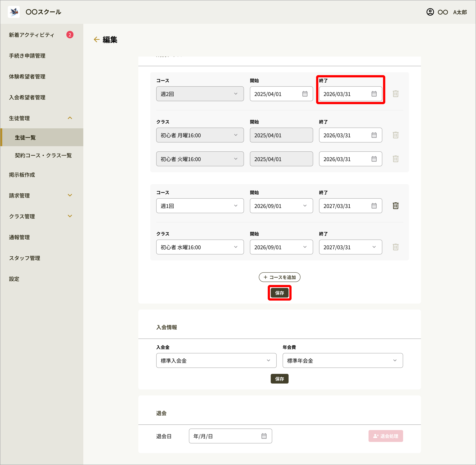
Task: Open 水曜16:00 class start date dropdown
Action: (281, 247)
